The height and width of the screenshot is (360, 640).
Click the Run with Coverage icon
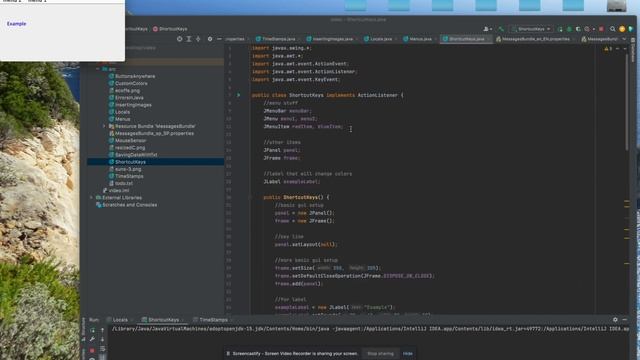coord(578,29)
